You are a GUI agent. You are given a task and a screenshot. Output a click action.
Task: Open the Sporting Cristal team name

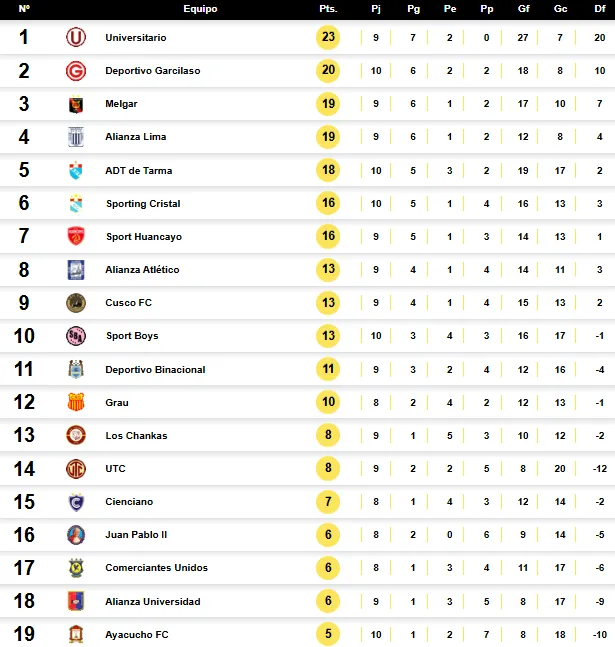click(x=143, y=203)
